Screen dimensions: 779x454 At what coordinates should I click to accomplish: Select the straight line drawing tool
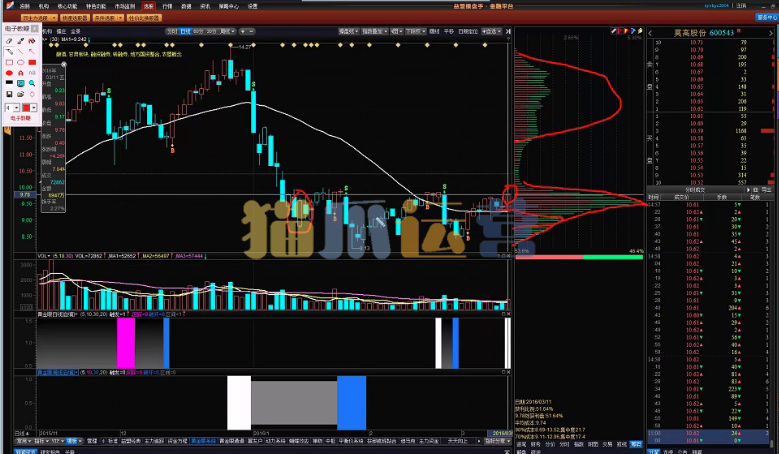click(x=21, y=52)
